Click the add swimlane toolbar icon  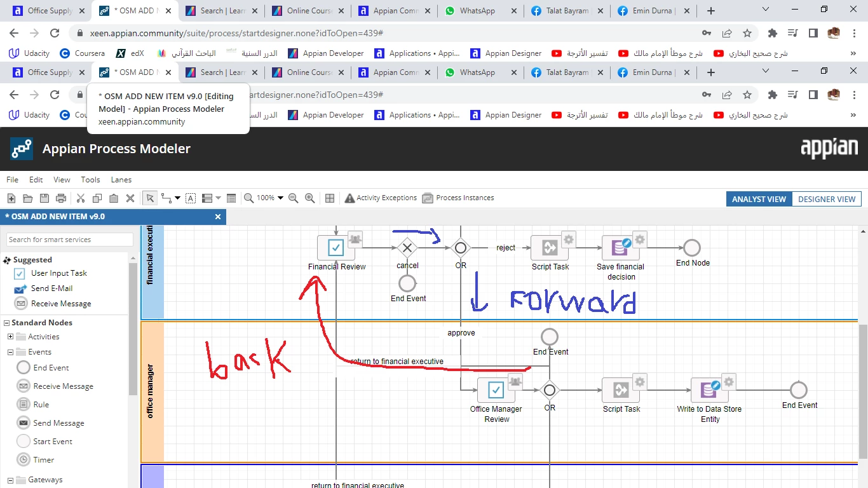207,198
